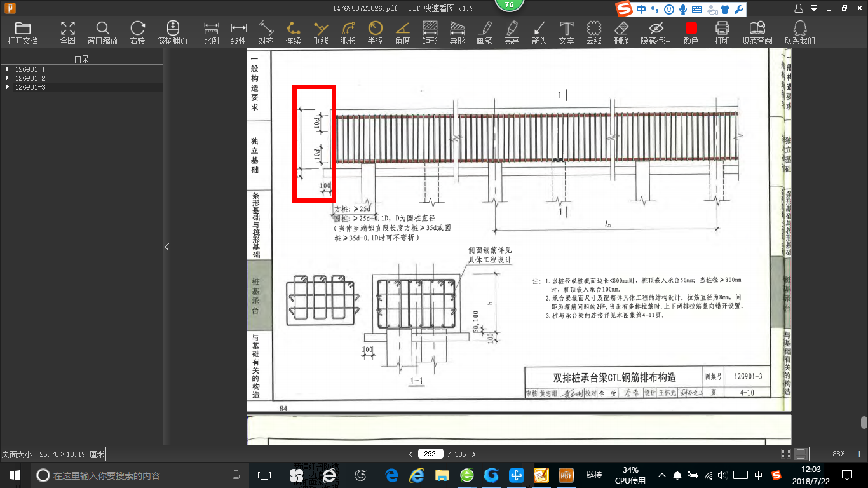Select the 文字 text annotation tool
The image size is (868, 488).
pyautogui.click(x=566, y=33)
